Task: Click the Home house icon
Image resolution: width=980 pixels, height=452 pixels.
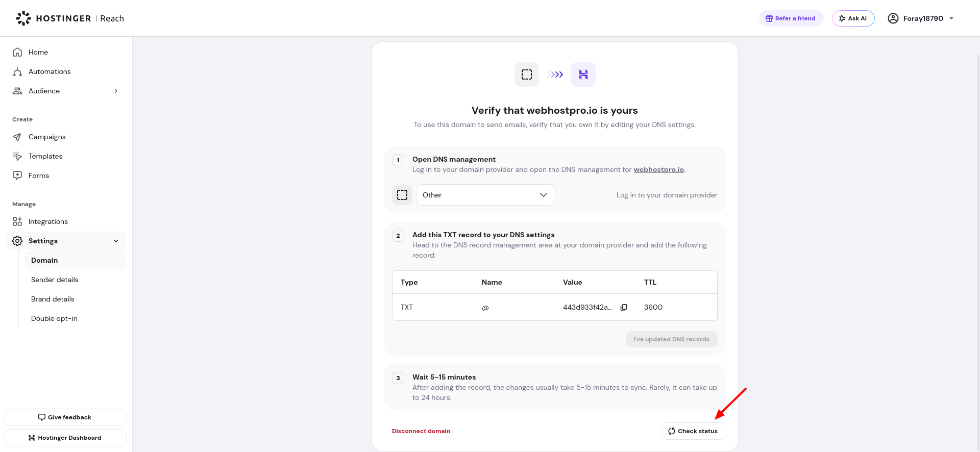Action: [17, 52]
